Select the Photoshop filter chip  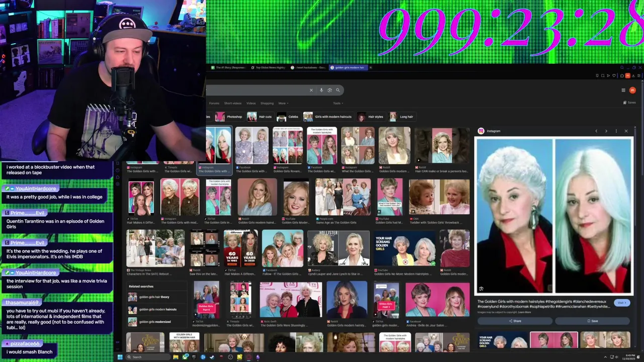pos(229,117)
